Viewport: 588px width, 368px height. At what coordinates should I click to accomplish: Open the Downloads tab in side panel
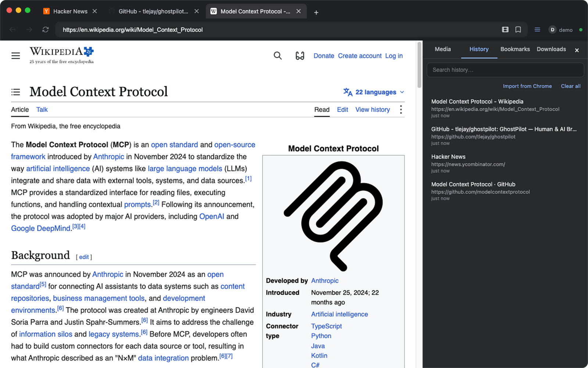[551, 49]
